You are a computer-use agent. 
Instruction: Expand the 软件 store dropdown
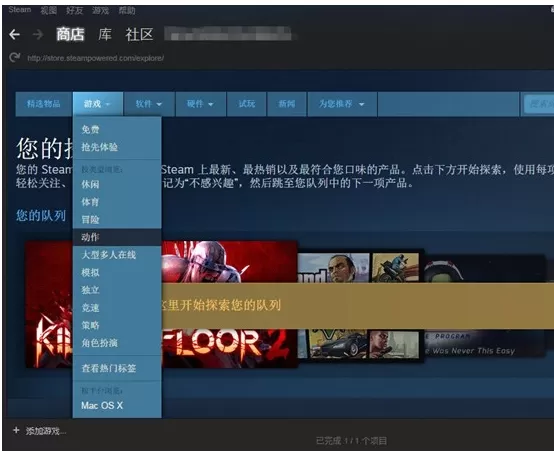pos(149,104)
